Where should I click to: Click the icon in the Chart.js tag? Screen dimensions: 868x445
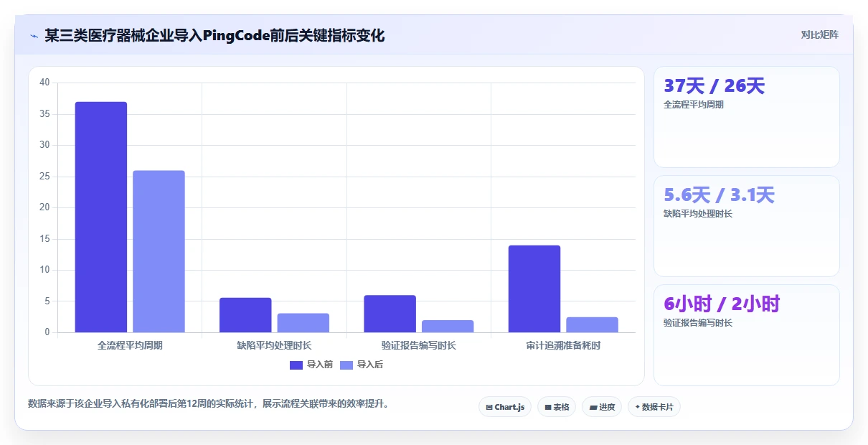coord(489,407)
